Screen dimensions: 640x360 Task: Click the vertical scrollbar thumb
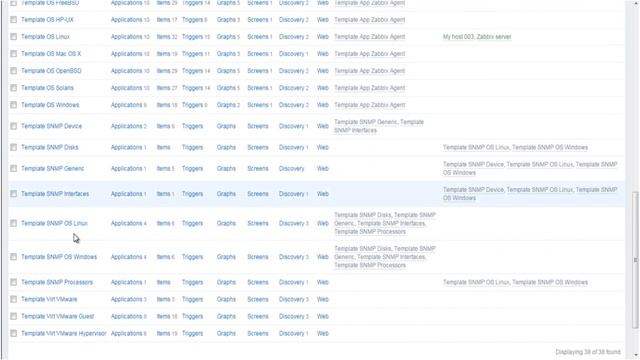pyautogui.click(x=635, y=260)
